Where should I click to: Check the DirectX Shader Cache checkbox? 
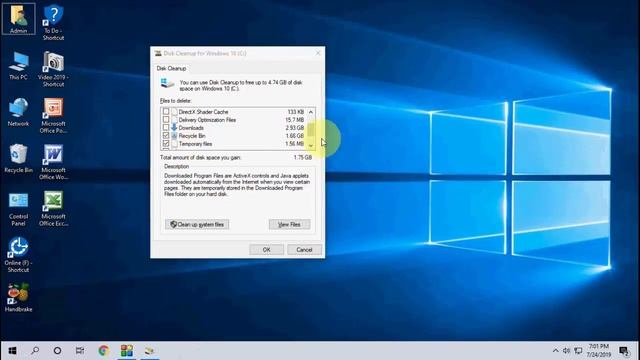point(166,111)
